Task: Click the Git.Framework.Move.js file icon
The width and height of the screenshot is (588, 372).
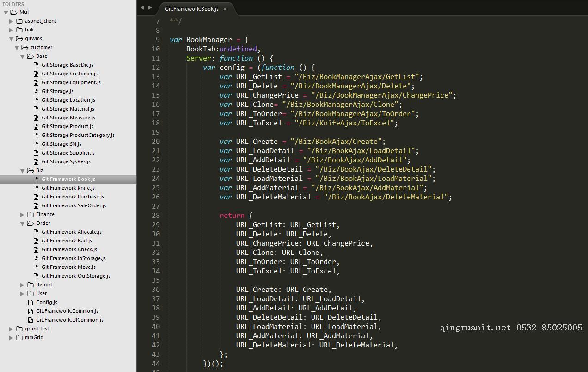Action: tap(36, 267)
